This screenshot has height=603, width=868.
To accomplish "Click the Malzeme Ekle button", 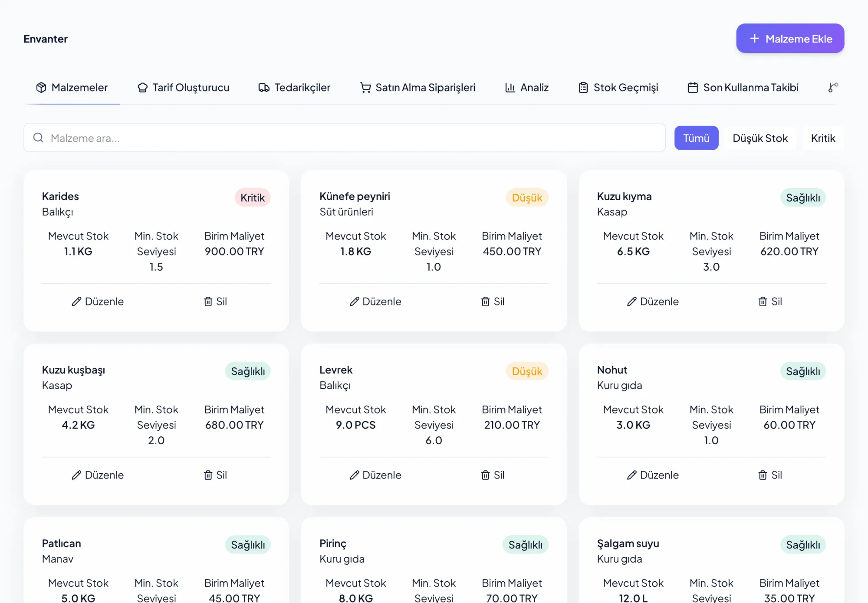I will click(790, 39).
